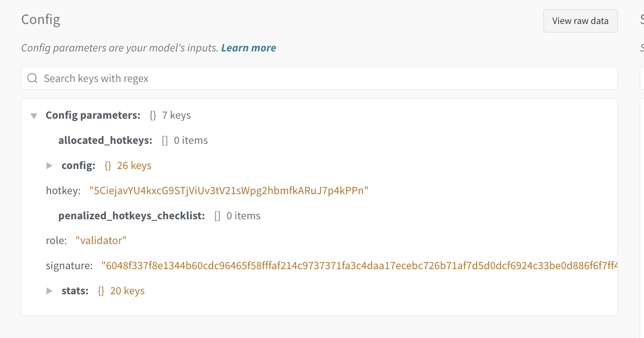Image resolution: width=644 pixels, height=338 pixels.
Task: Click the braces icon beside Config parameters
Action: tap(153, 116)
